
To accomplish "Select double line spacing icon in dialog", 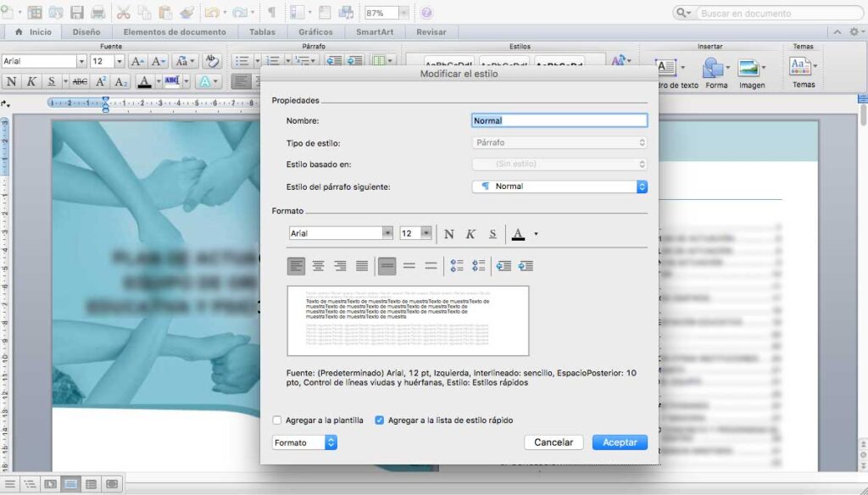I will (x=431, y=266).
